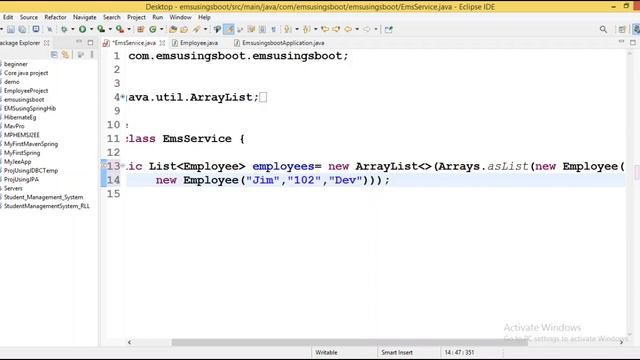Open External Tools dropdown arrow
The image size is (640, 360).
129,29
